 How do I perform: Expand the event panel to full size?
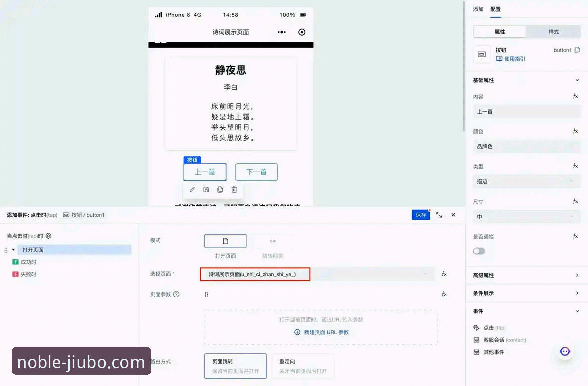(439, 215)
